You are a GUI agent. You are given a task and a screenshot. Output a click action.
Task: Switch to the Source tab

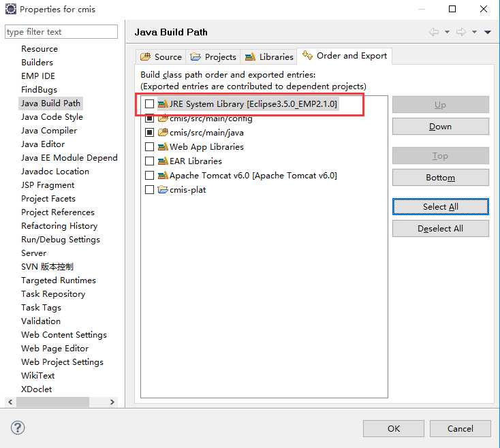[161, 57]
